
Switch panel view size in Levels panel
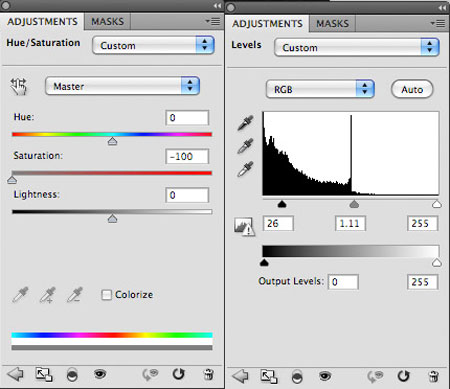click(x=269, y=376)
